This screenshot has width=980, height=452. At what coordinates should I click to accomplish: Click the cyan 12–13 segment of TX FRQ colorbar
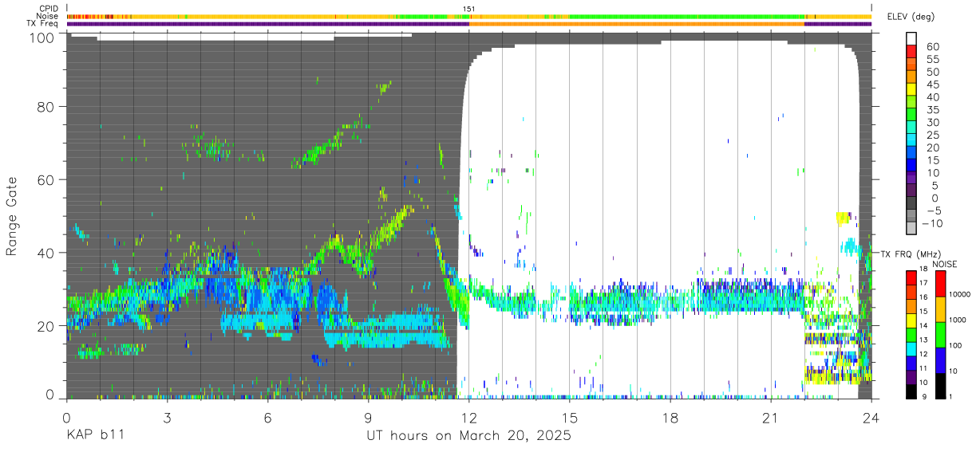point(912,348)
